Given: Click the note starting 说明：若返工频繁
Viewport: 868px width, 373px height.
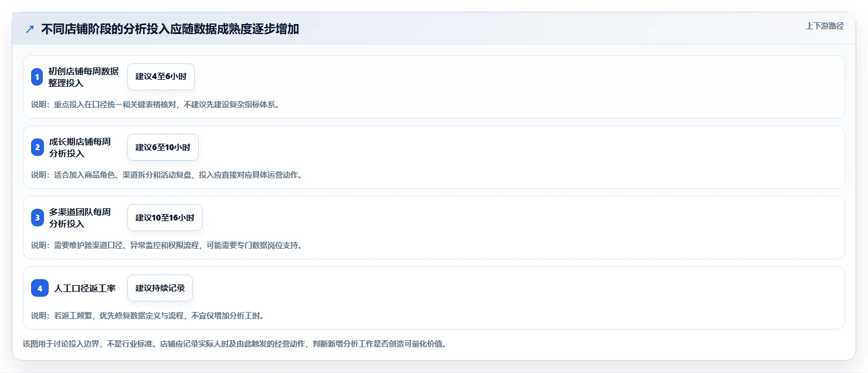Looking at the screenshot, I should pos(149,316).
